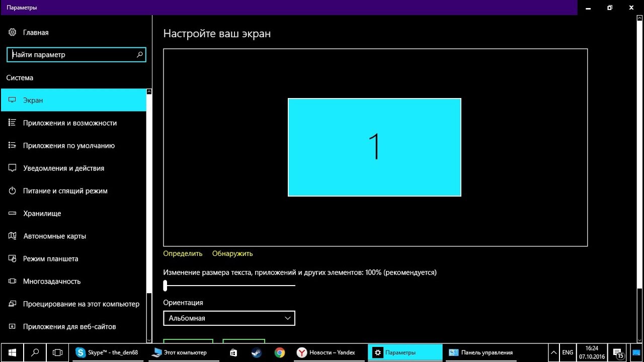
Task: Open Хранилище section
Action: (73, 213)
